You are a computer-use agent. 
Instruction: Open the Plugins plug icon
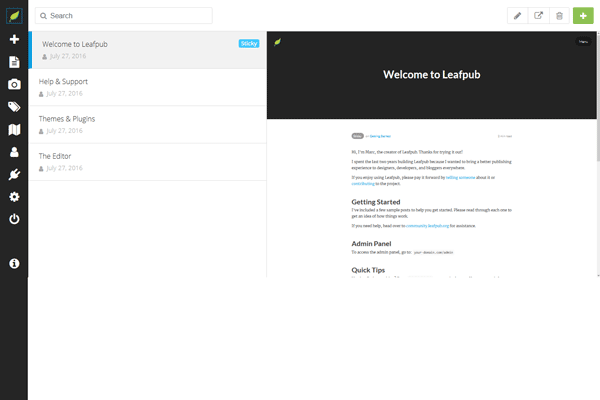point(14,175)
